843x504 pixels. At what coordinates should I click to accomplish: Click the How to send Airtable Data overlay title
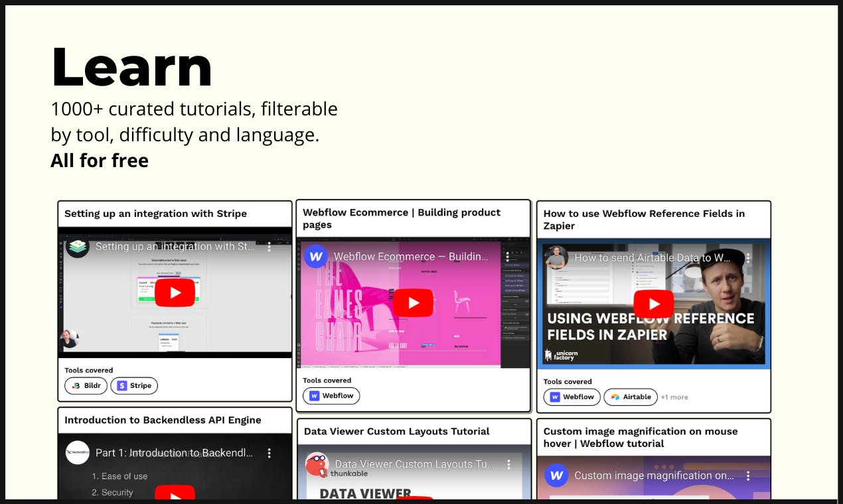tap(653, 258)
